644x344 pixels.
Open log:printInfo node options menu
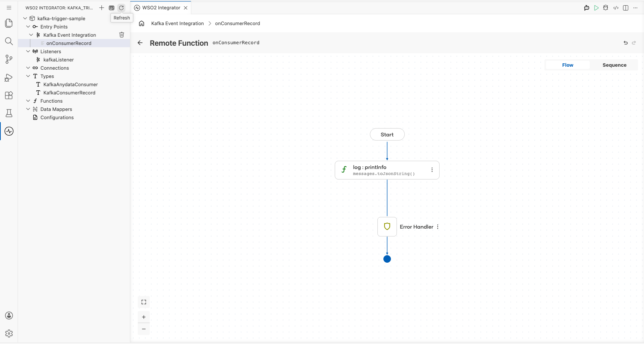tap(432, 170)
